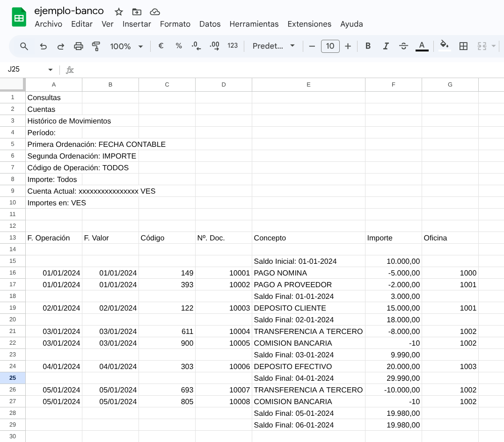The height and width of the screenshot is (442, 504).
Task: Select the paint format roller tool
Action: (x=96, y=46)
